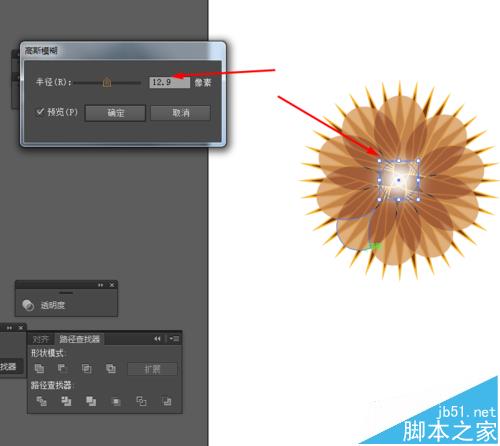Image resolution: width=500 pixels, height=446 pixels.
Task: Click the 透明度 panel label
Action: pos(53,305)
